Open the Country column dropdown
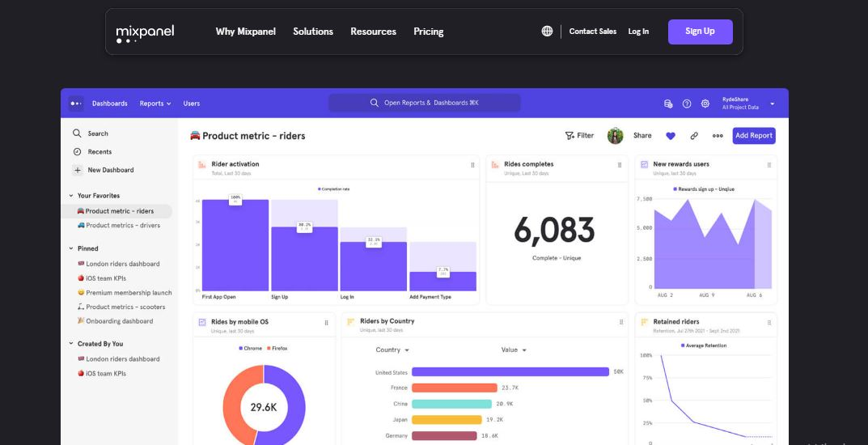The height and width of the screenshot is (445, 868). pyautogui.click(x=392, y=350)
